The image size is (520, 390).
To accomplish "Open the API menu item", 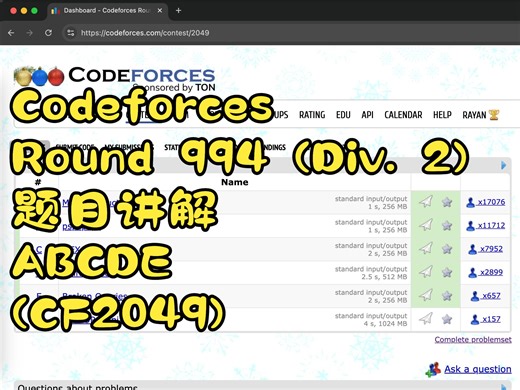I will point(367,115).
